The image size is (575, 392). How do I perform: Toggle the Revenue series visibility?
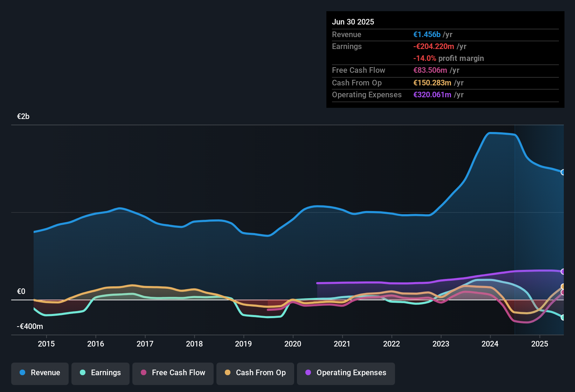[x=40, y=373]
